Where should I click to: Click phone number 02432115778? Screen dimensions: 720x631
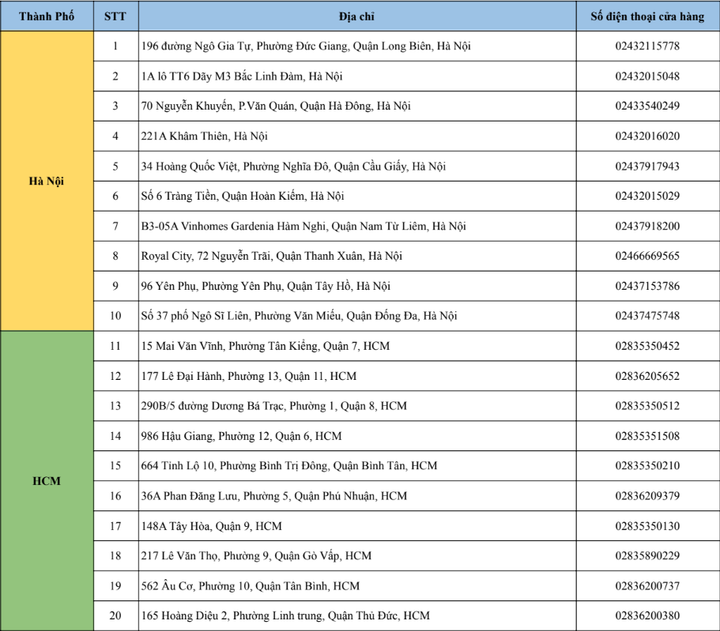pos(648,46)
